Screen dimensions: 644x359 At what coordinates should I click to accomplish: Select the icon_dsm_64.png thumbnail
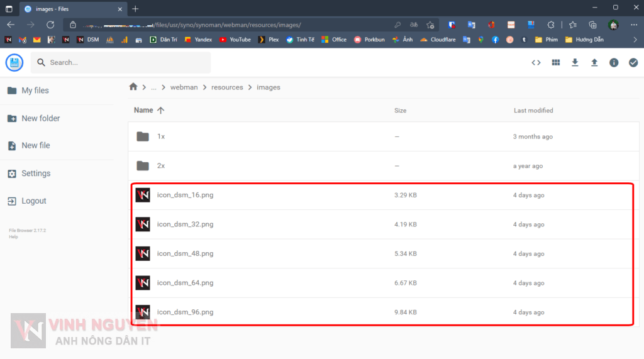(143, 283)
